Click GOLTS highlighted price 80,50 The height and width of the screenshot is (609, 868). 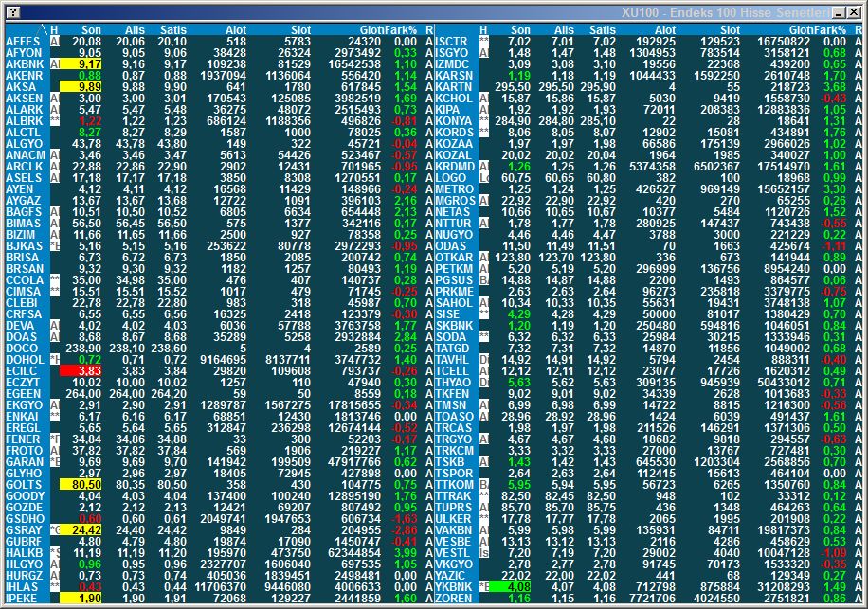tap(81, 485)
